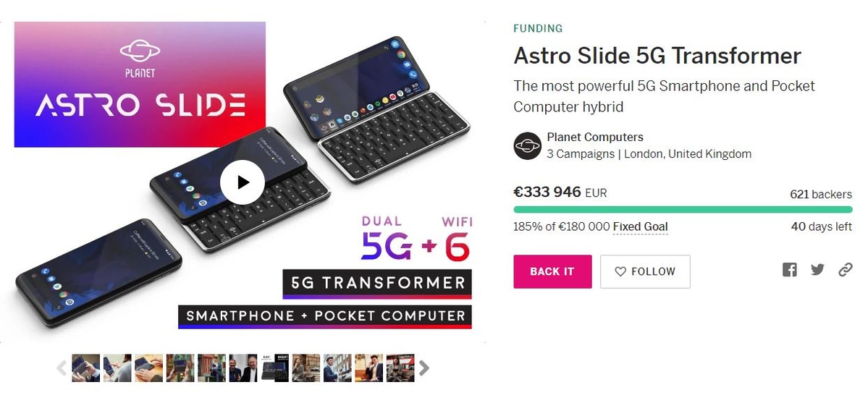Go to next gallery thumbnails arrow
The height and width of the screenshot is (403, 868).
(x=424, y=368)
